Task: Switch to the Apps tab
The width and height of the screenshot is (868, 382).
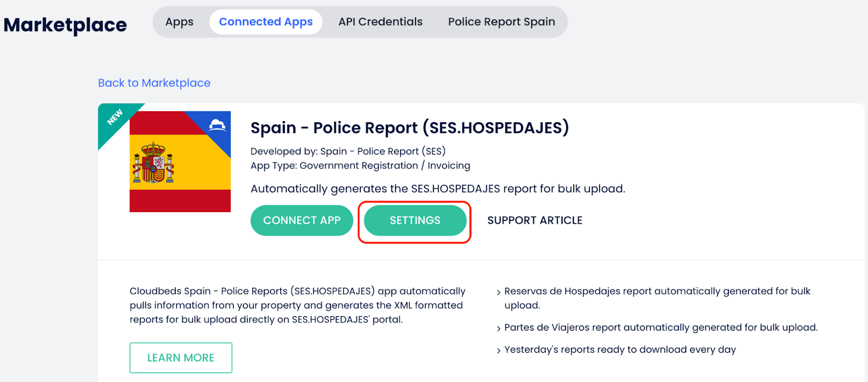Action: (179, 22)
